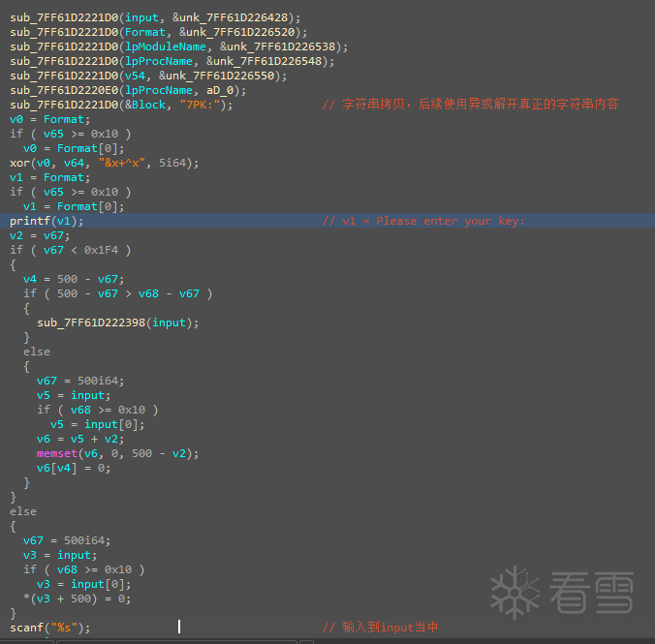
Task: Select the line v3 = input;
Action: tap(60, 555)
